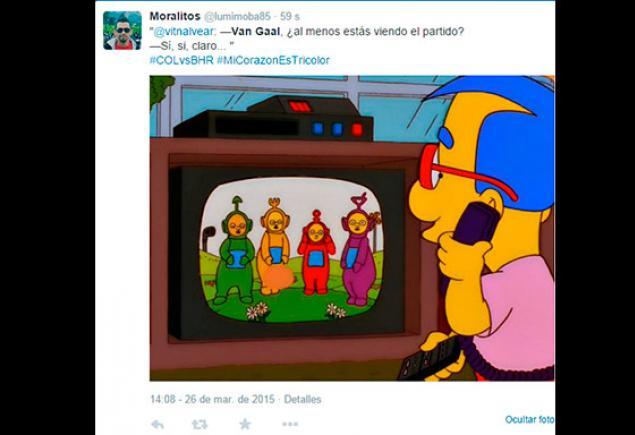Favorite the tweet with the star icon
This screenshot has height=435, width=635.
point(245,424)
